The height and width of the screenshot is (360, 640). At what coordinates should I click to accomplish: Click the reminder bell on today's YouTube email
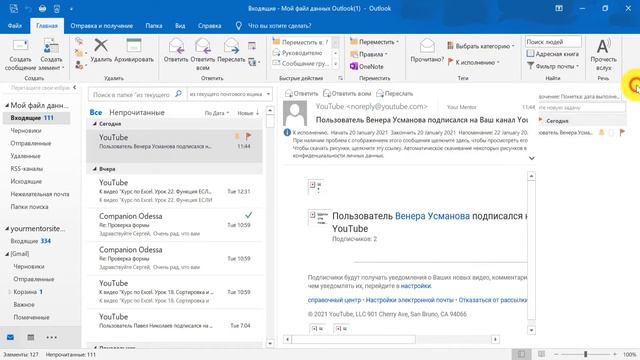pos(237,136)
